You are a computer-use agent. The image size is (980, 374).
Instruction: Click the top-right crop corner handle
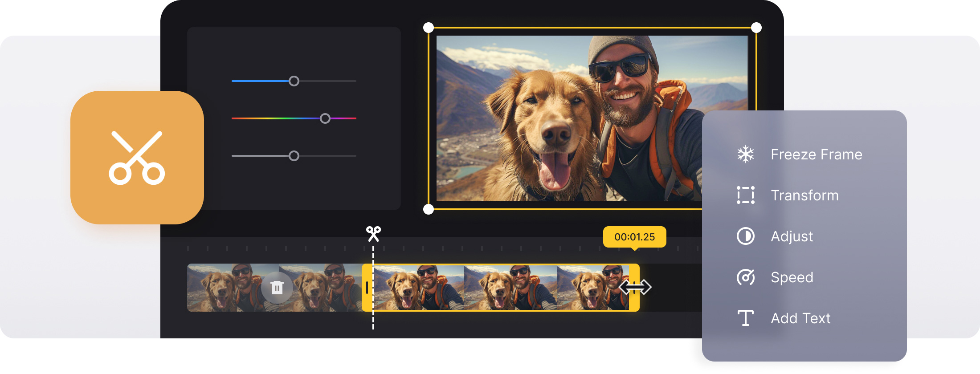pyautogui.click(x=756, y=28)
